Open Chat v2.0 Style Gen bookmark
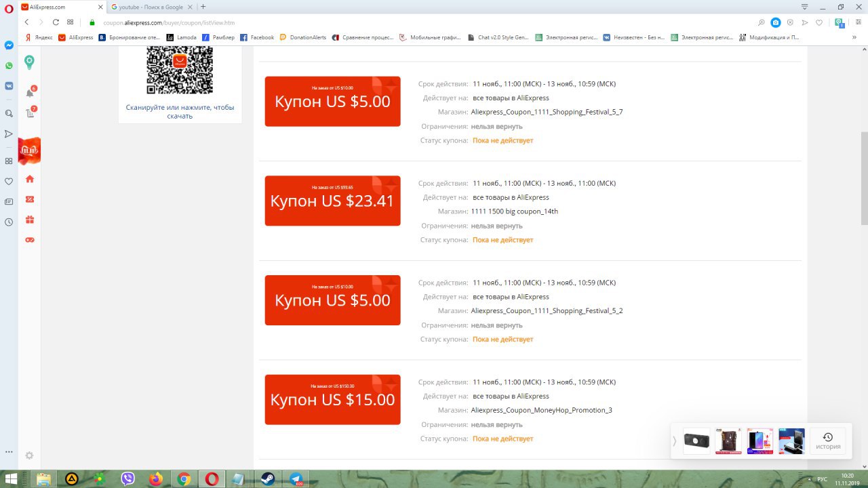This screenshot has height=488, width=868. point(498,37)
